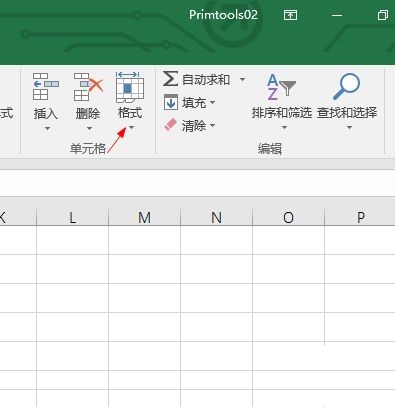Click the first cell under column N

pyautogui.click(x=216, y=240)
